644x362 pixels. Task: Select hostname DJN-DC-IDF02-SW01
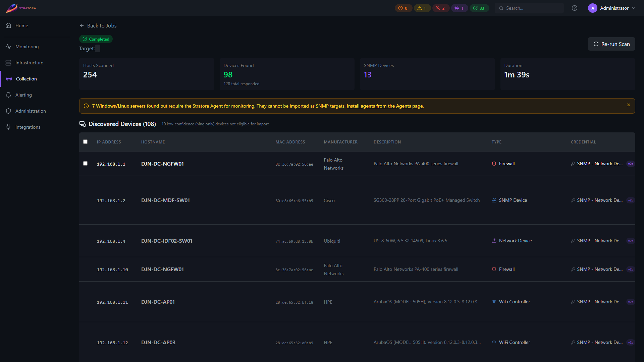click(167, 241)
